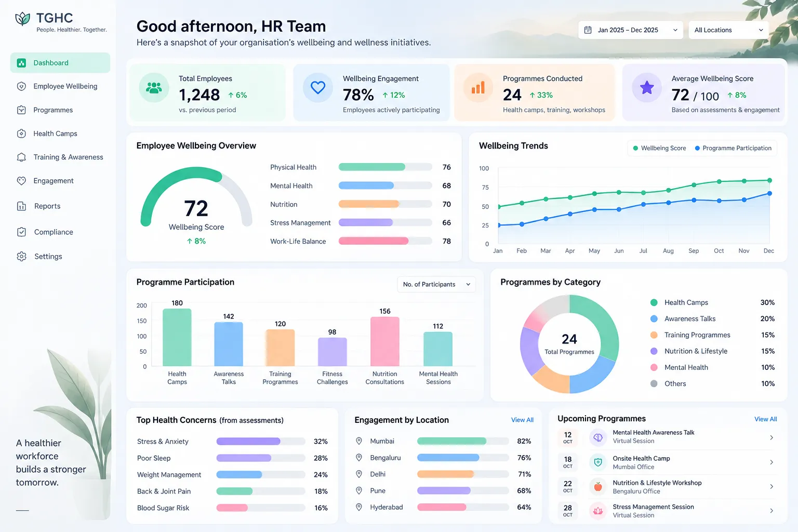Click the Total Employees people icon
Viewport: 798px width, 532px height.
click(154, 88)
